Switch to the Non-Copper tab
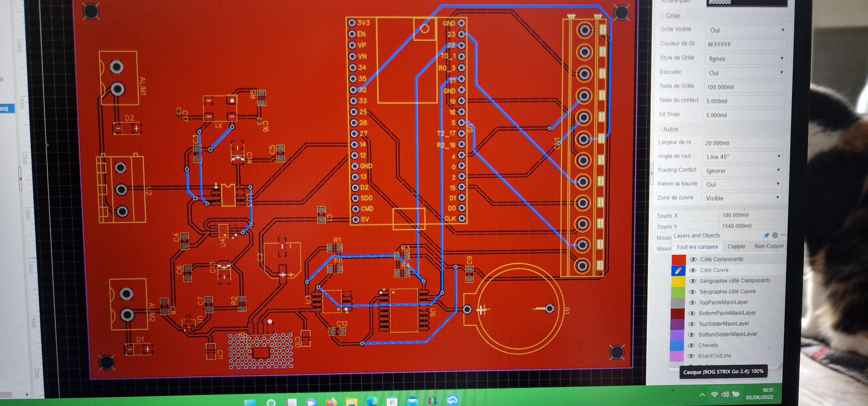The image size is (868, 406). point(769,246)
